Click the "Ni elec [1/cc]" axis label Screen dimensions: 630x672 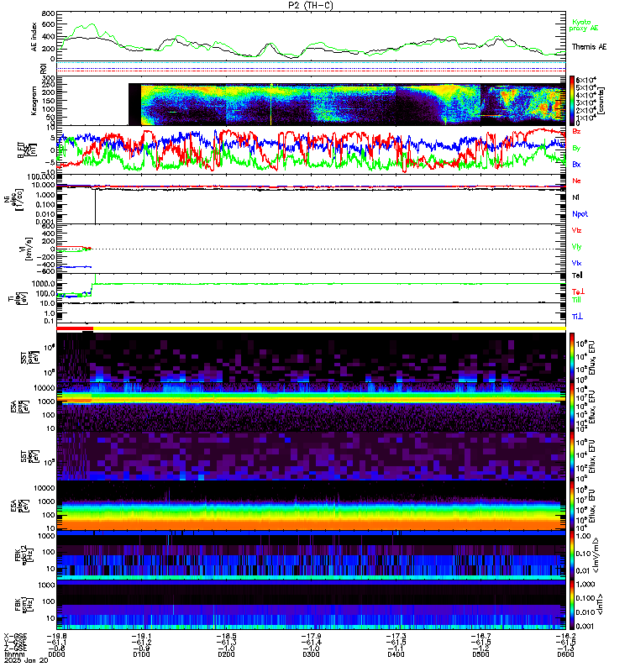click(x=13, y=198)
